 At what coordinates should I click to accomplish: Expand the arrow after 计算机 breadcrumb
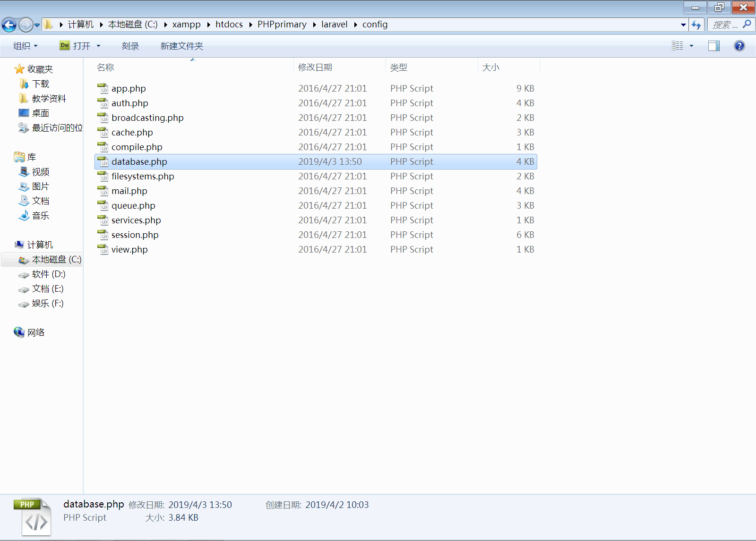tap(101, 25)
